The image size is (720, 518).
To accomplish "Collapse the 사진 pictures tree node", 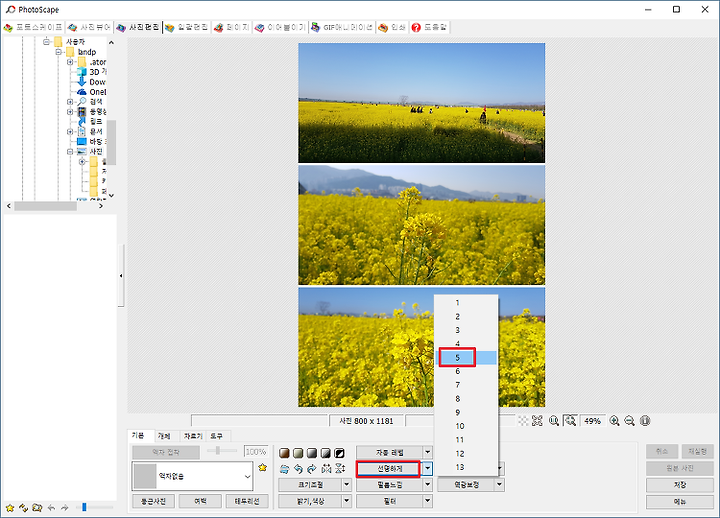I will 70,152.
